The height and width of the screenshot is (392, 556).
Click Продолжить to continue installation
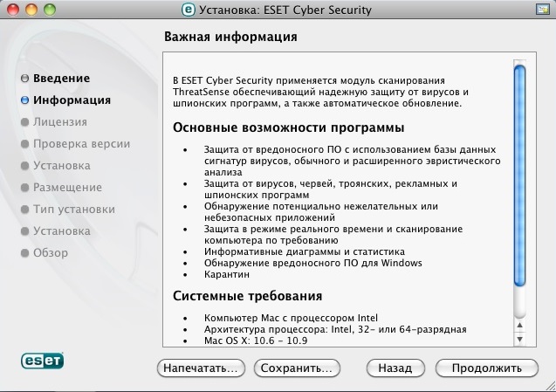pyautogui.click(x=486, y=368)
